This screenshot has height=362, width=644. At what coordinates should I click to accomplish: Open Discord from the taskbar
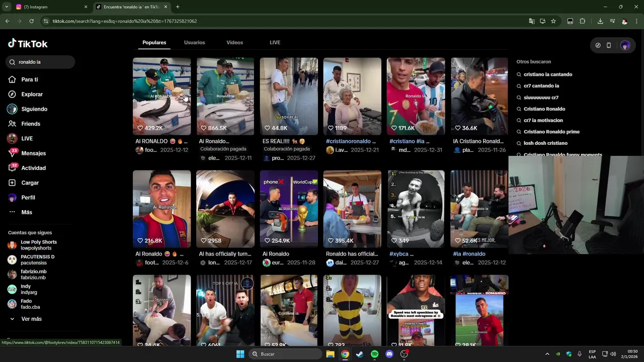click(389, 354)
